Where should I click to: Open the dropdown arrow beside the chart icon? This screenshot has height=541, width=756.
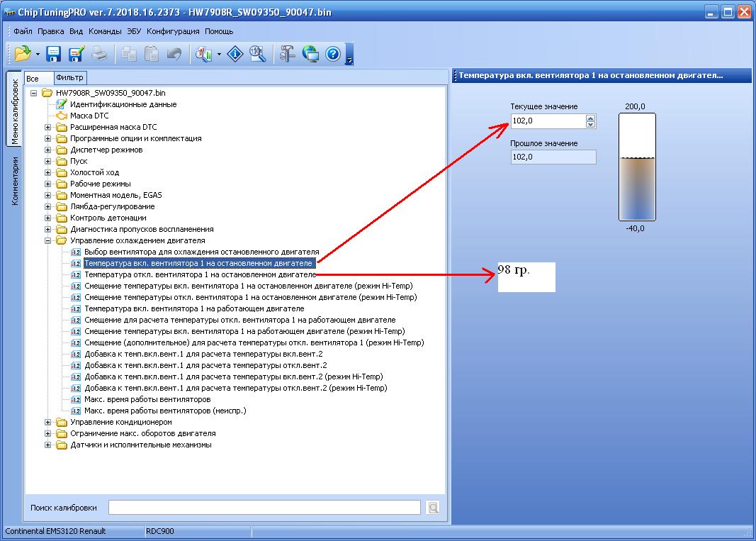[x=219, y=54]
